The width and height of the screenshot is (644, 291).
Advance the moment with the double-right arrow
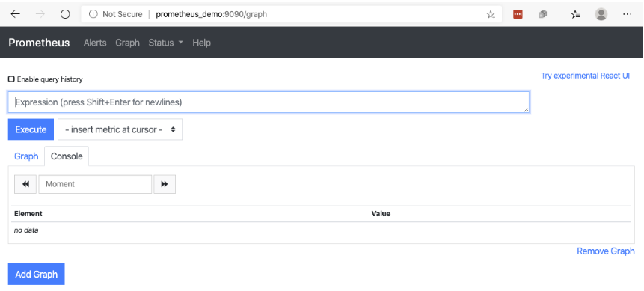(165, 184)
